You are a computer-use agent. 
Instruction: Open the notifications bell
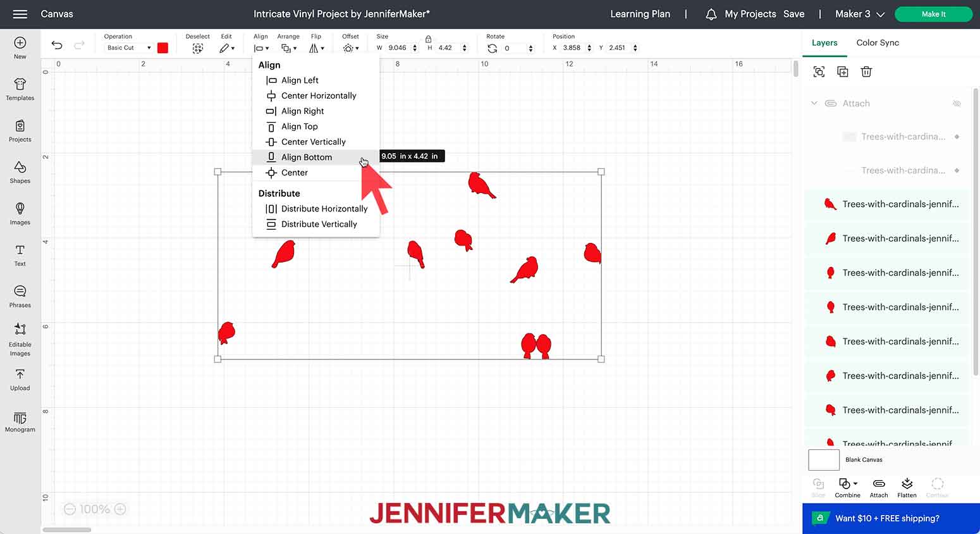[x=711, y=14]
